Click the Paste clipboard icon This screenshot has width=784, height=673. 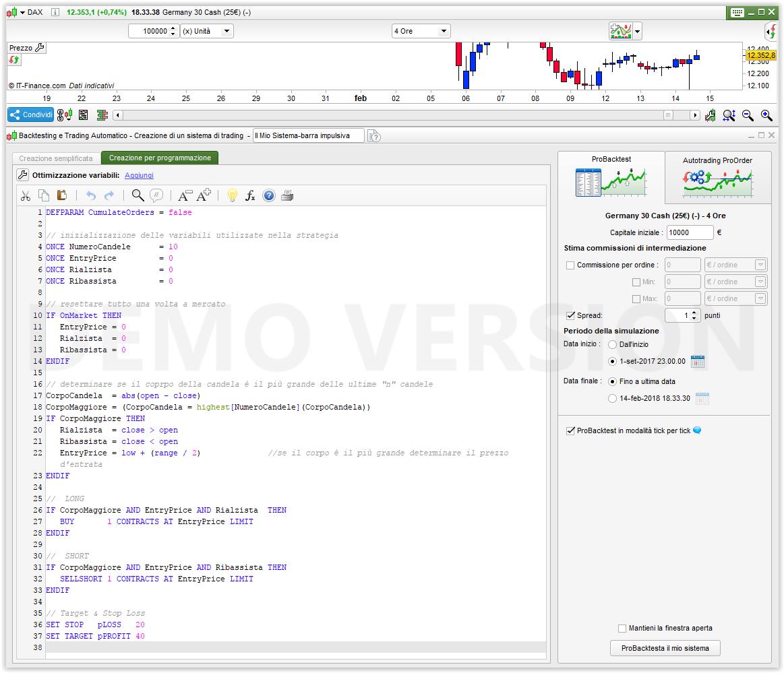61,195
